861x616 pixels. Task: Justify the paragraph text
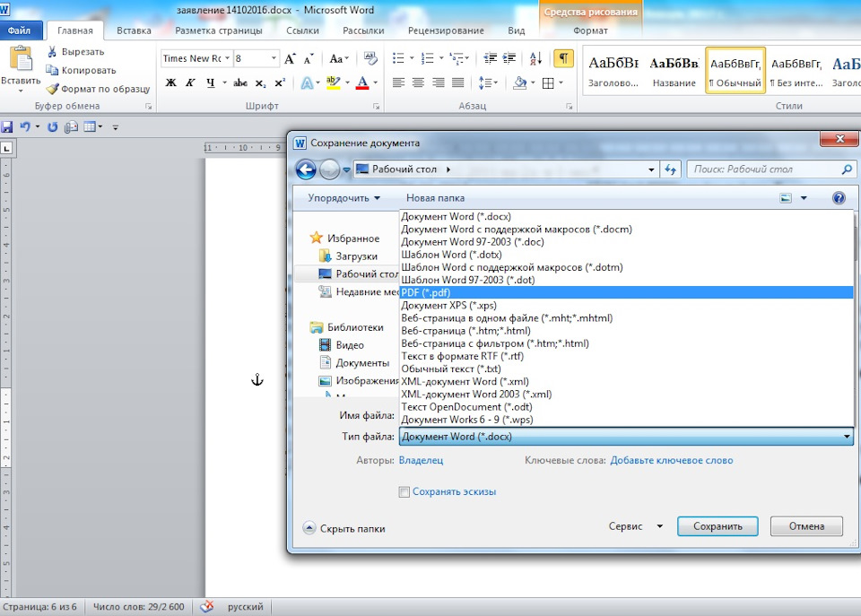click(458, 82)
